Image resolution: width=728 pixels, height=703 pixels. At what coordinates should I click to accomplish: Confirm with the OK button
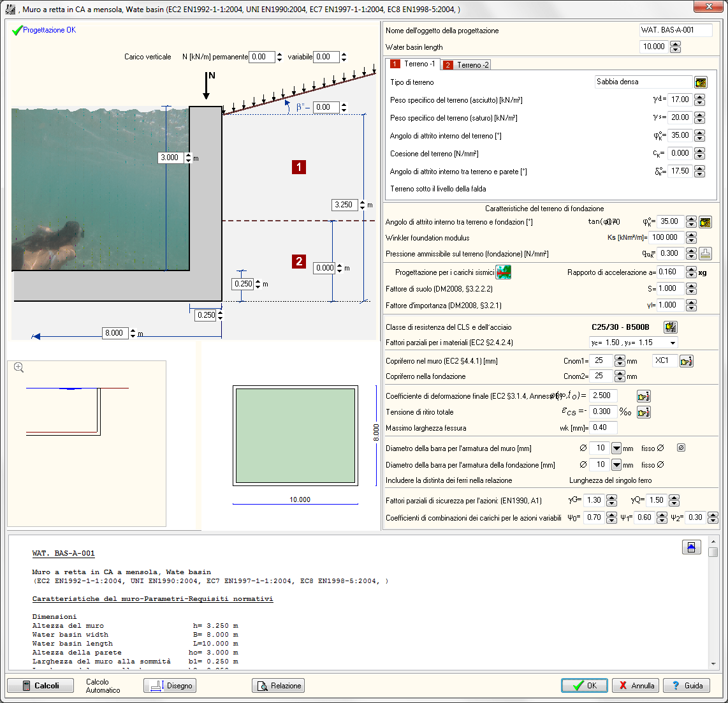585,686
